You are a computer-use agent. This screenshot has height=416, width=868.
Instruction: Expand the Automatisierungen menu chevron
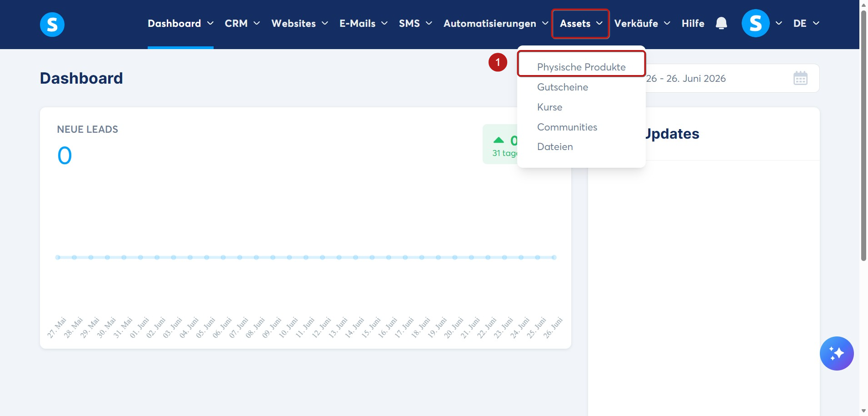click(545, 23)
